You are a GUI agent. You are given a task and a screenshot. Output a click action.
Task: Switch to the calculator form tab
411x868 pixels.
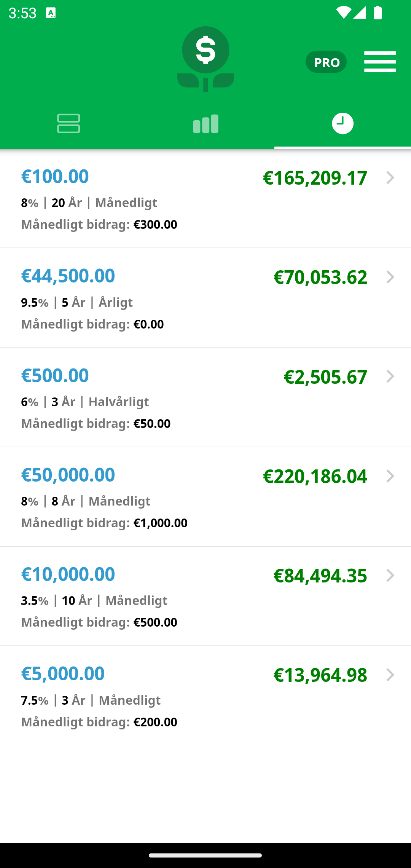coord(68,123)
